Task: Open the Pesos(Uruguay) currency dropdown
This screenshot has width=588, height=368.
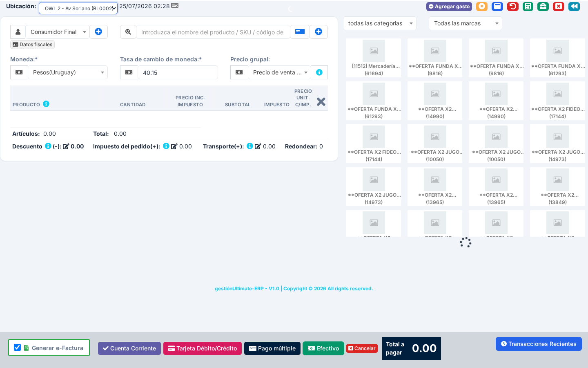Action: [68, 72]
